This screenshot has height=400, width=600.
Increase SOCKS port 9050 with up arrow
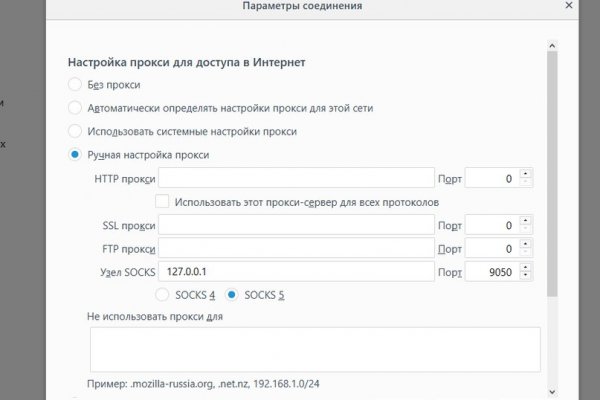(x=526, y=266)
